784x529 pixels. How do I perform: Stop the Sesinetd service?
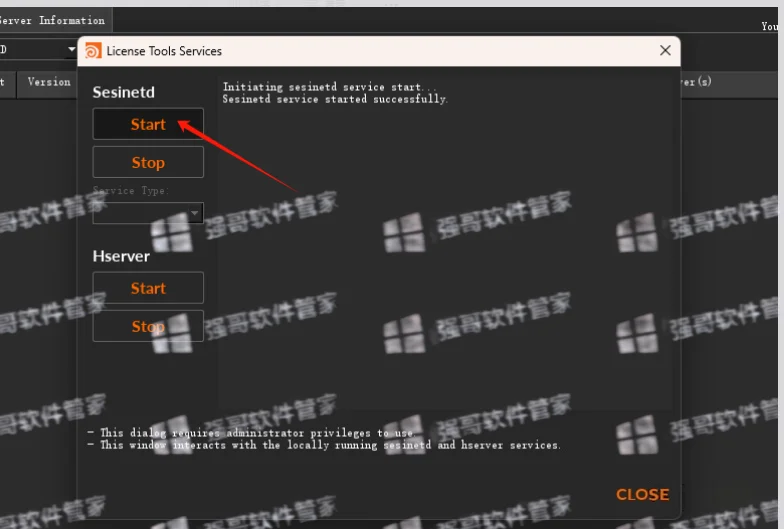point(148,162)
